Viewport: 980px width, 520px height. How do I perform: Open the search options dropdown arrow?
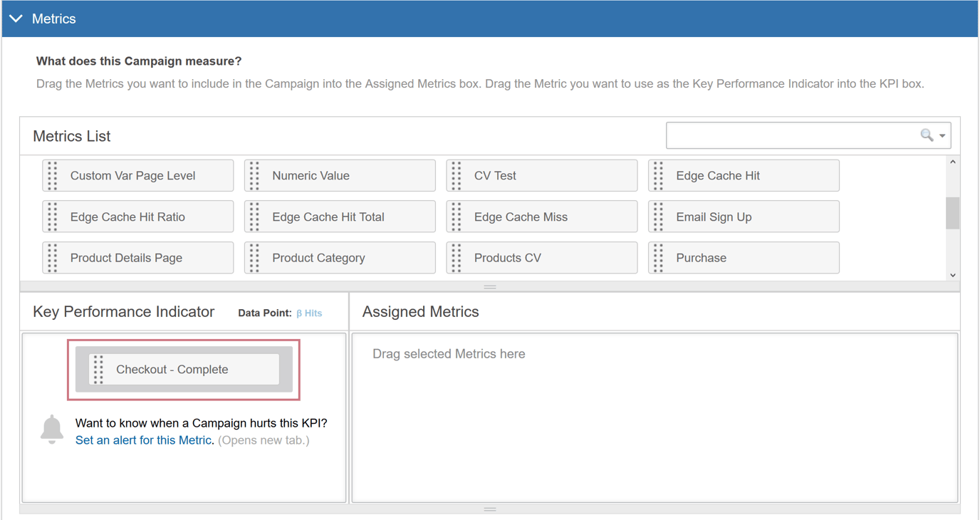[x=942, y=136]
